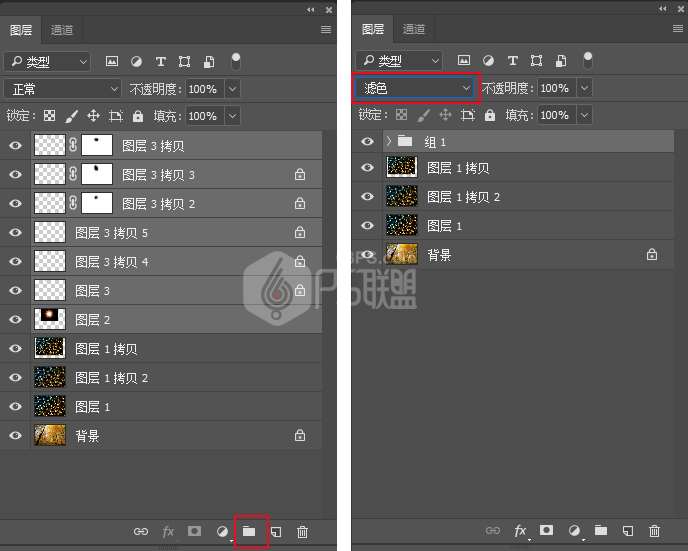Click smart object filter icon in left panel
Image resolution: width=688 pixels, height=551 pixels.
click(209, 62)
